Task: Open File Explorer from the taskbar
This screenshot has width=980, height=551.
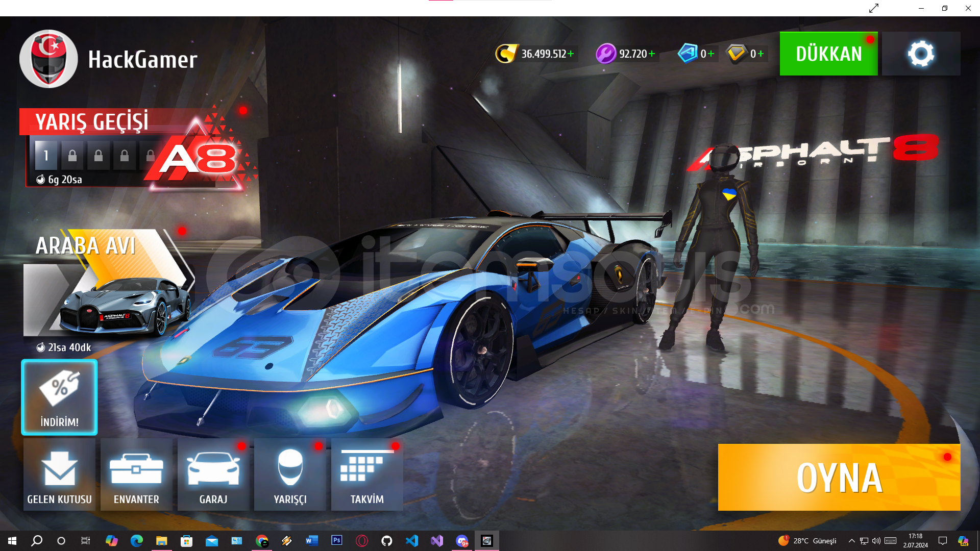Action: point(161,541)
